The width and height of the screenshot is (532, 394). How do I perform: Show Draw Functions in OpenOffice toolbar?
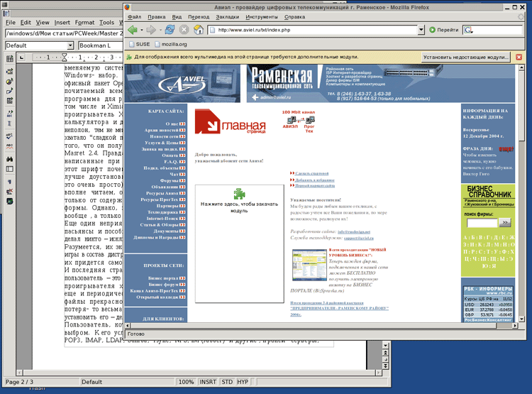(x=10, y=91)
